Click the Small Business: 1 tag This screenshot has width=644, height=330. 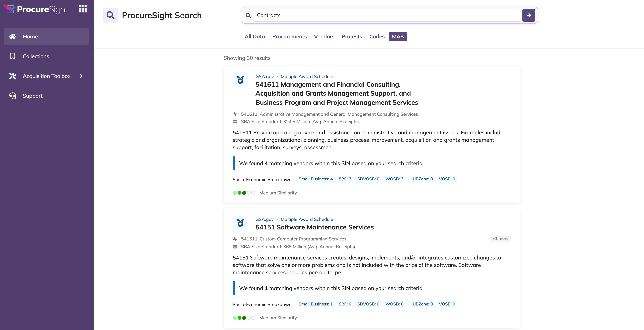click(x=316, y=304)
